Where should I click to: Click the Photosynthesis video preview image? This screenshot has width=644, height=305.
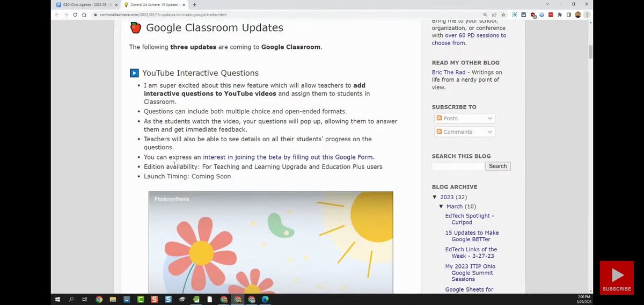tap(270, 243)
